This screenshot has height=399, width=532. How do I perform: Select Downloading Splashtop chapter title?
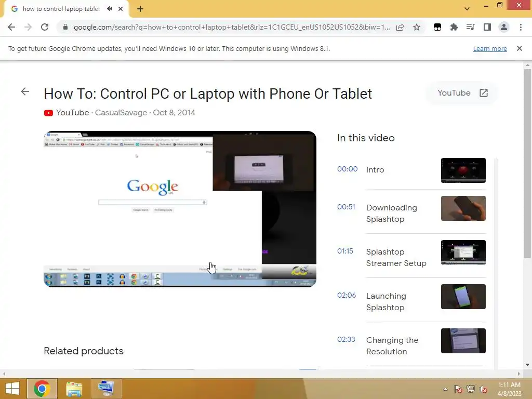pyautogui.click(x=392, y=214)
